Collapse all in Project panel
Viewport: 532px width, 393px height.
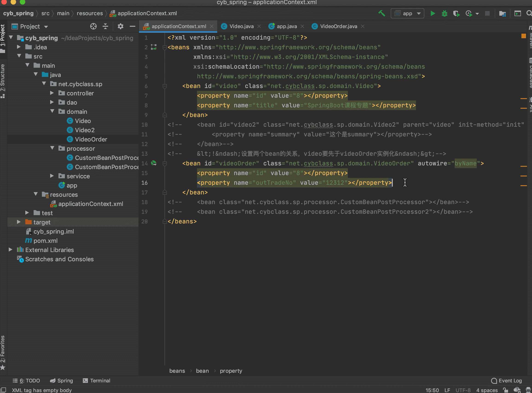point(105,26)
